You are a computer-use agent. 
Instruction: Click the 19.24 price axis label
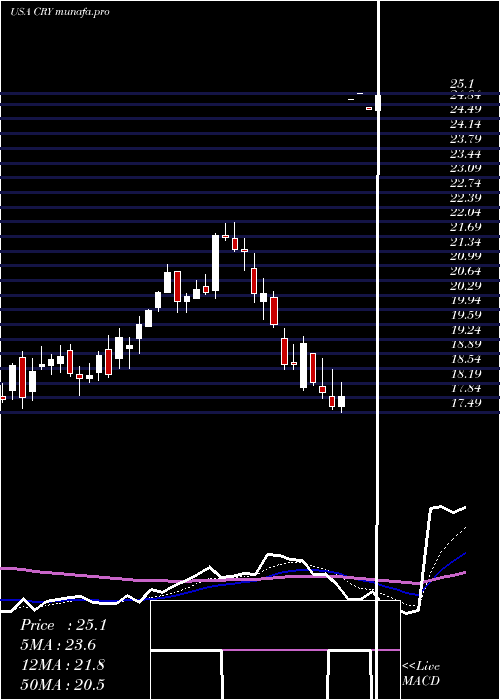click(x=466, y=330)
